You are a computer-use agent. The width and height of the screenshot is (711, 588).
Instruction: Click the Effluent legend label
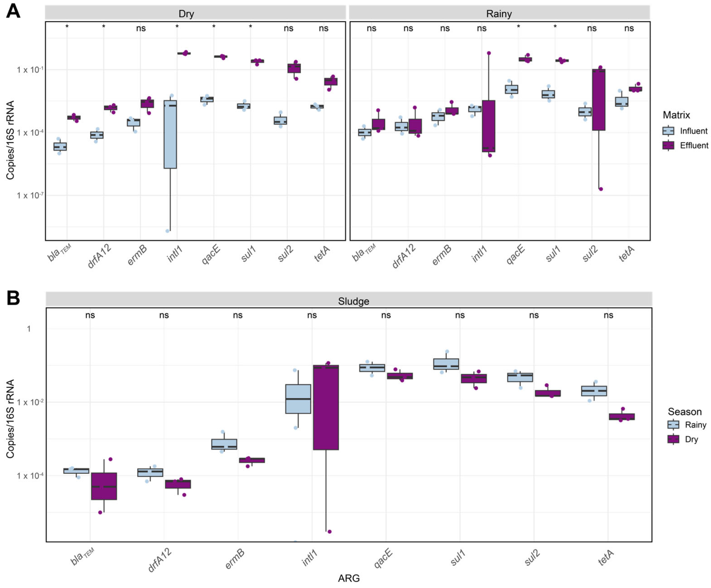[694, 145]
